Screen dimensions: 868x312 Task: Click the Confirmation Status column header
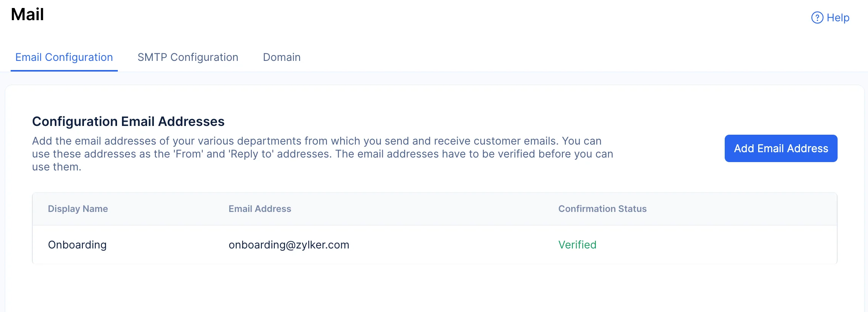pos(602,209)
